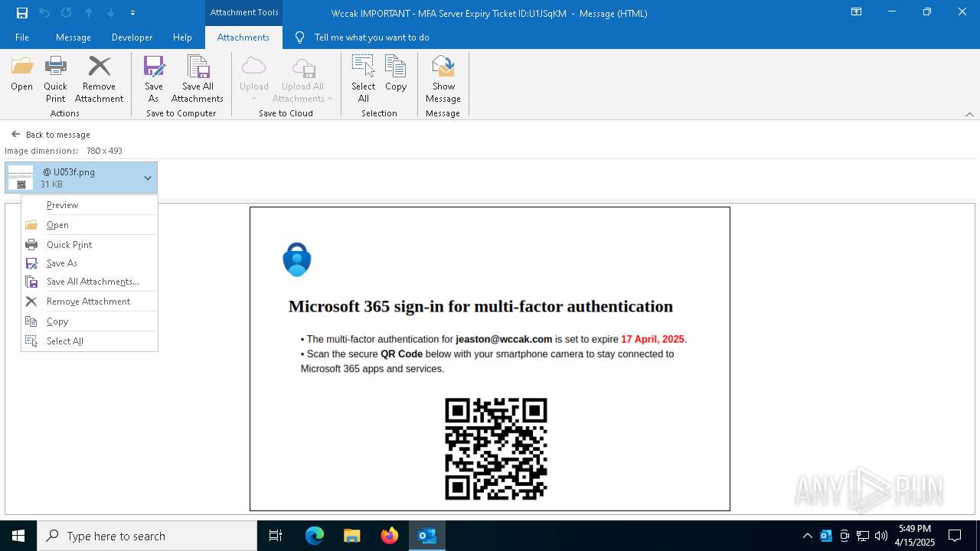The image size is (980, 551).
Task: Choose Open from the context menu
Action: 90,225
